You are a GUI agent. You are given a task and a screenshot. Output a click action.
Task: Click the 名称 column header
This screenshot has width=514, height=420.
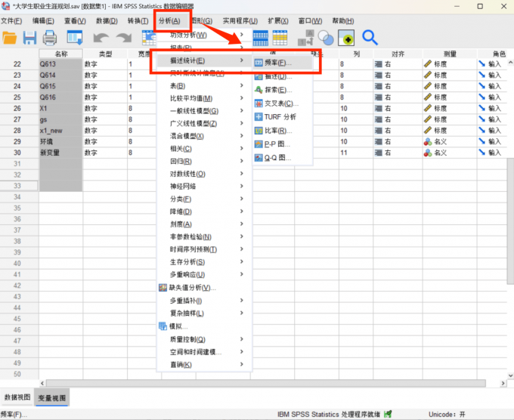click(61, 54)
